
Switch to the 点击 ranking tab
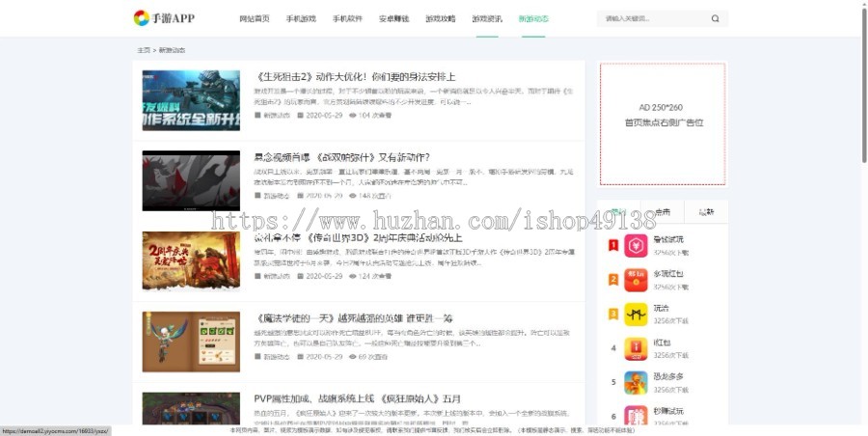point(663,211)
